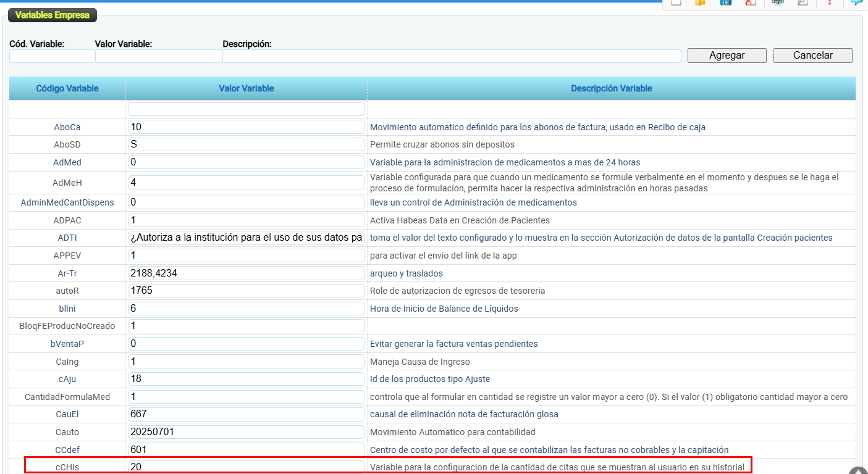The height and width of the screenshot is (474, 868).
Task: Click the blue floppy disk Save icon
Action: (725, 2)
